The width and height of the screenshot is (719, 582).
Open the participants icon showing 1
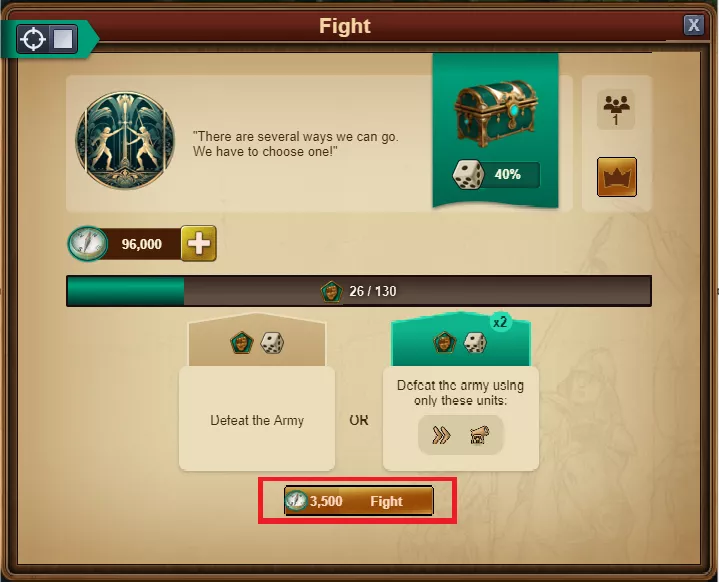tap(616, 109)
